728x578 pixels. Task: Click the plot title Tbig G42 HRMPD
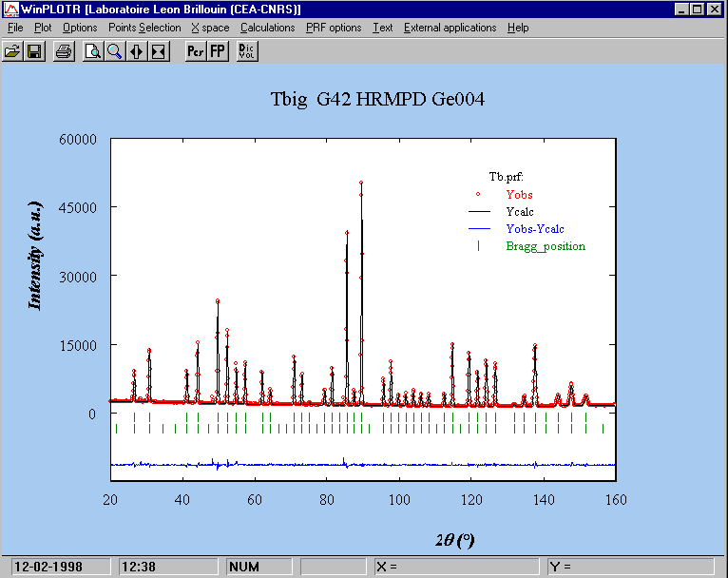[x=378, y=100]
